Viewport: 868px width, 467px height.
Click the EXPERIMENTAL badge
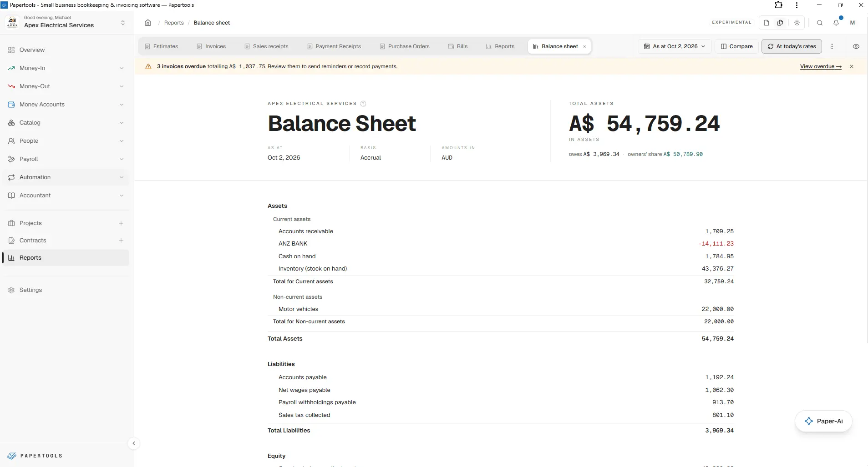pyautogui.click(x=731, y=22)
